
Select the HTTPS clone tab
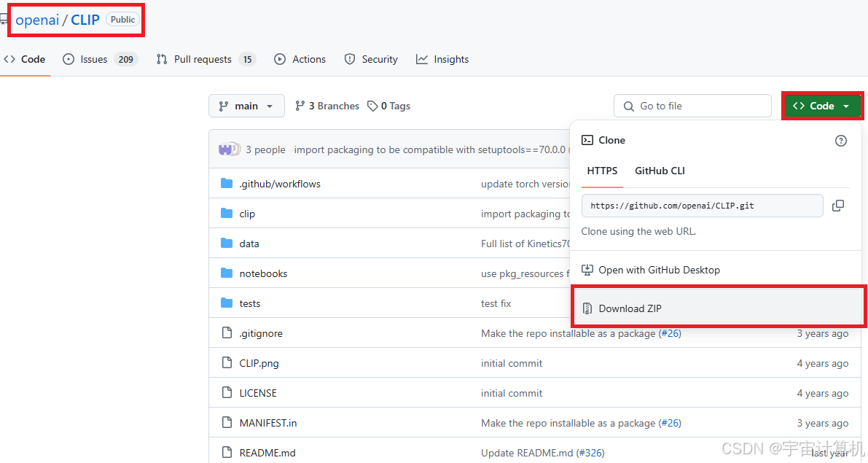click(x=602, y=171)
